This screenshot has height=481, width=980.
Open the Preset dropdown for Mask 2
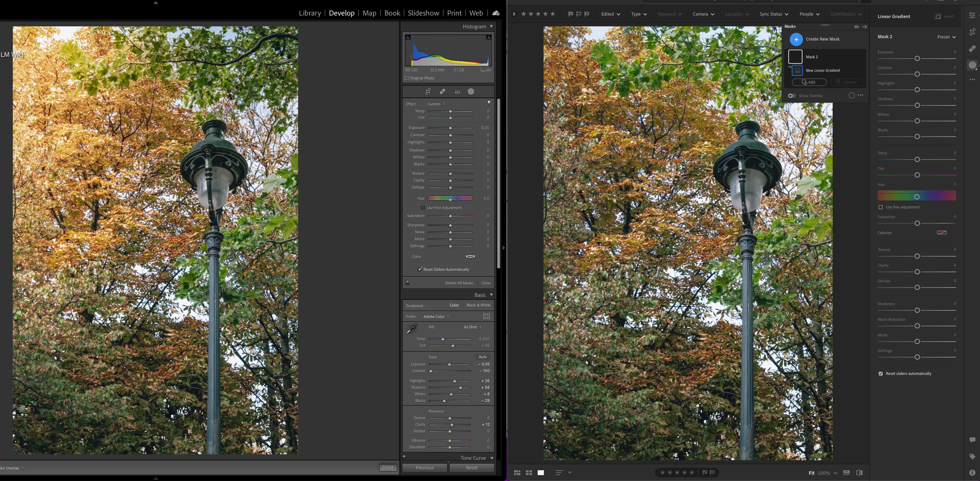pos(946,37)
